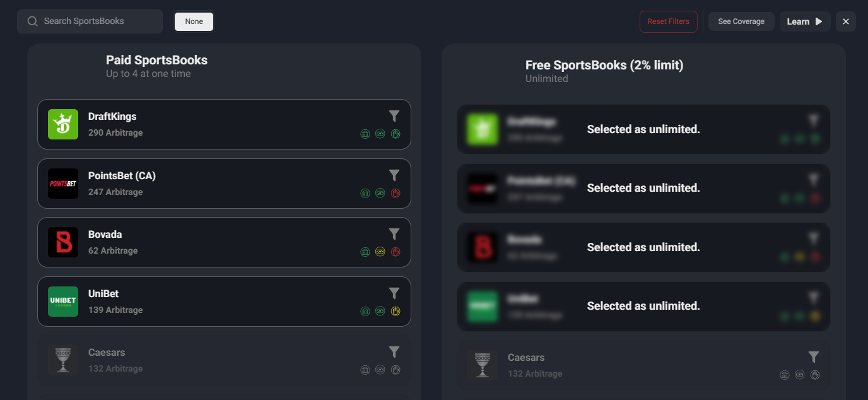Open the DraftKings filter funnel in Paid SportsBooks
The image size is (868, 400).
tap(394, 116)
